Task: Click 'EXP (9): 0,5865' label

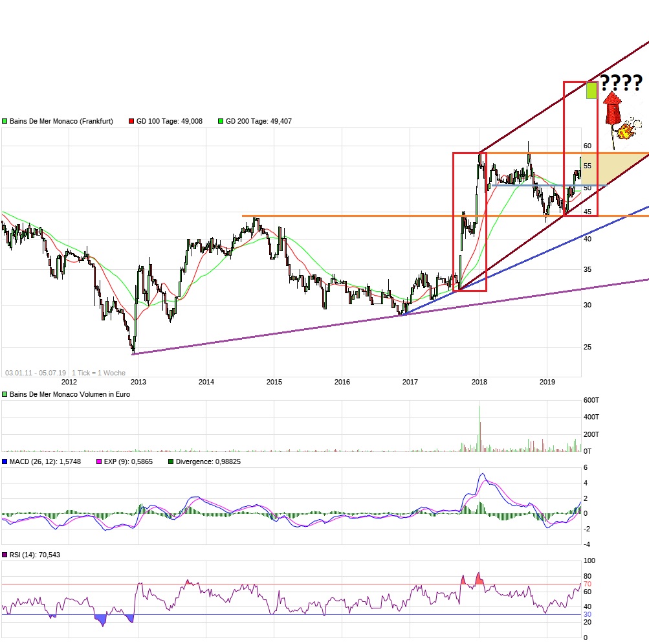Action: 128,461
